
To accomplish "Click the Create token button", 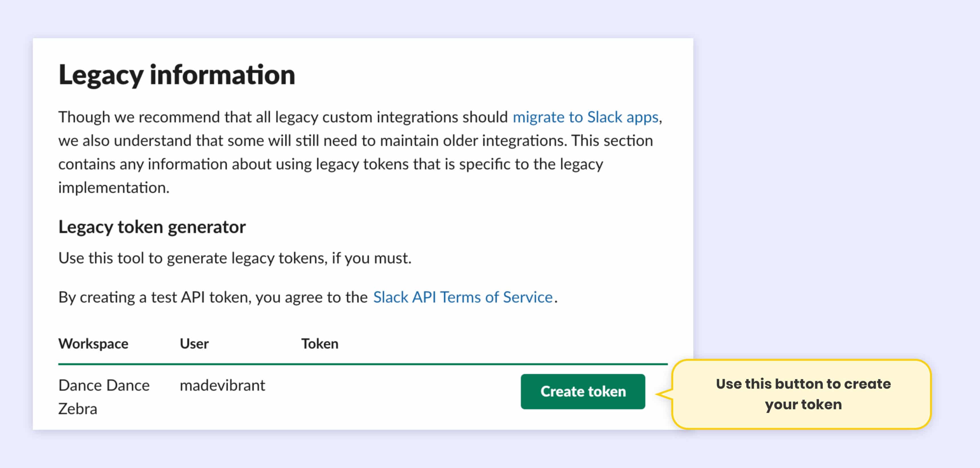I will pyautogui.click(x=583, y=392).
